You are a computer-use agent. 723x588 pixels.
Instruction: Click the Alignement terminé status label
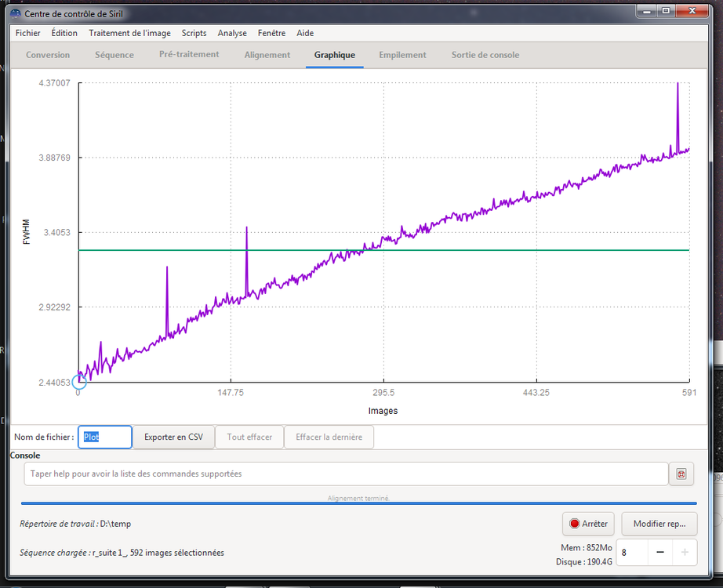[358, 498]
